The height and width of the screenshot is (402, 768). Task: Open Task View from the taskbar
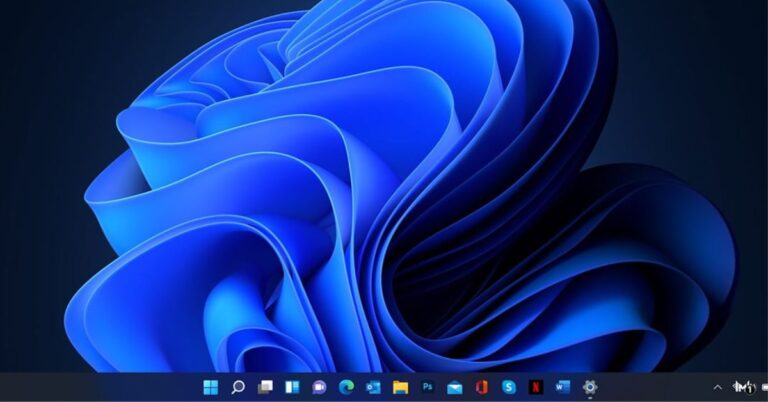click(x=265, y=387)
